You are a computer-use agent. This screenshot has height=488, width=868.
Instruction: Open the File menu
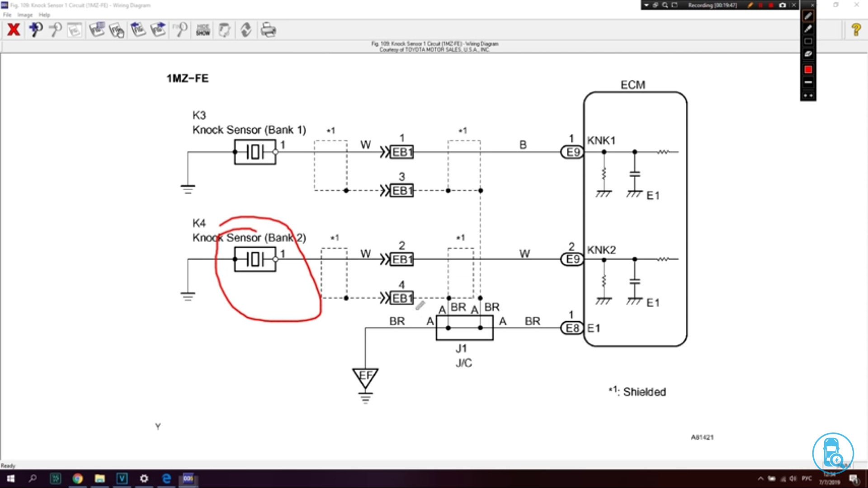pyautogui.click(x=7, y=15)
